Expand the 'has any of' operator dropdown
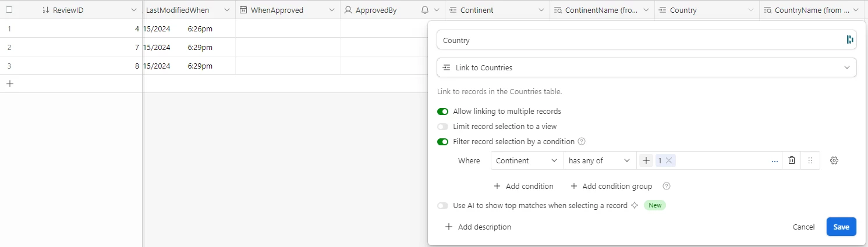The height and width of the screenshot is (247, 868). click(x=600, y=160)
